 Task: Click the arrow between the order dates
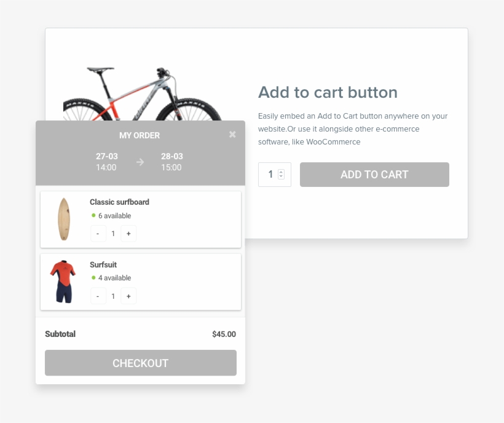click(140, 162)
